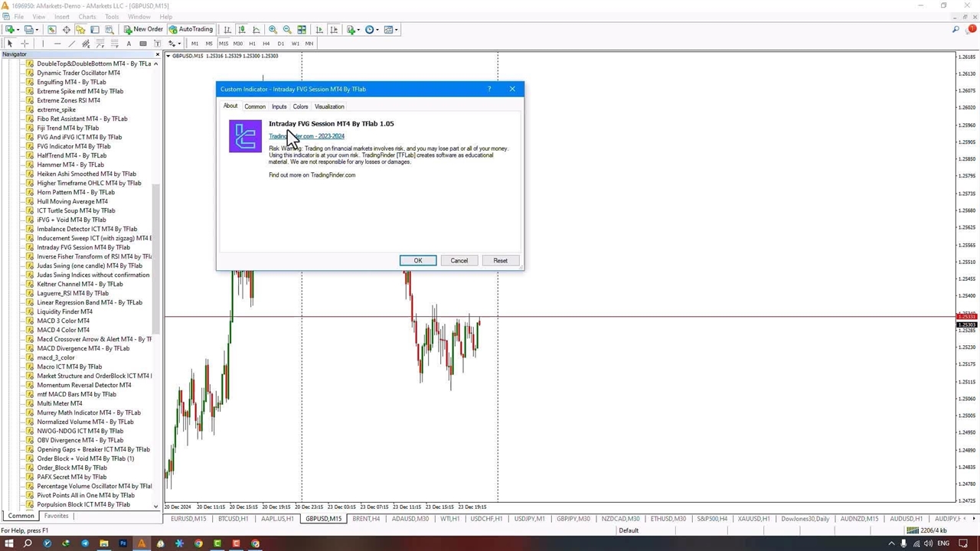Select the crosshair tool in the toolbar

pos(24,44)
